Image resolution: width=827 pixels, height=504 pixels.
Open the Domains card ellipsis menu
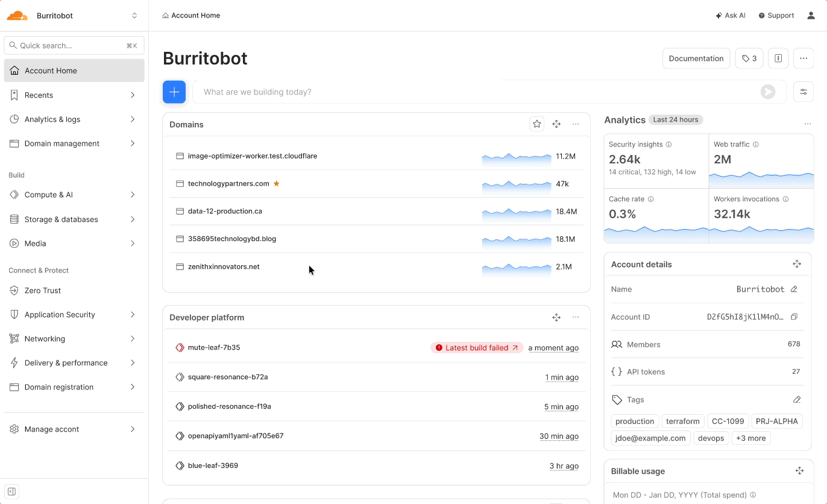click(576, 124)
